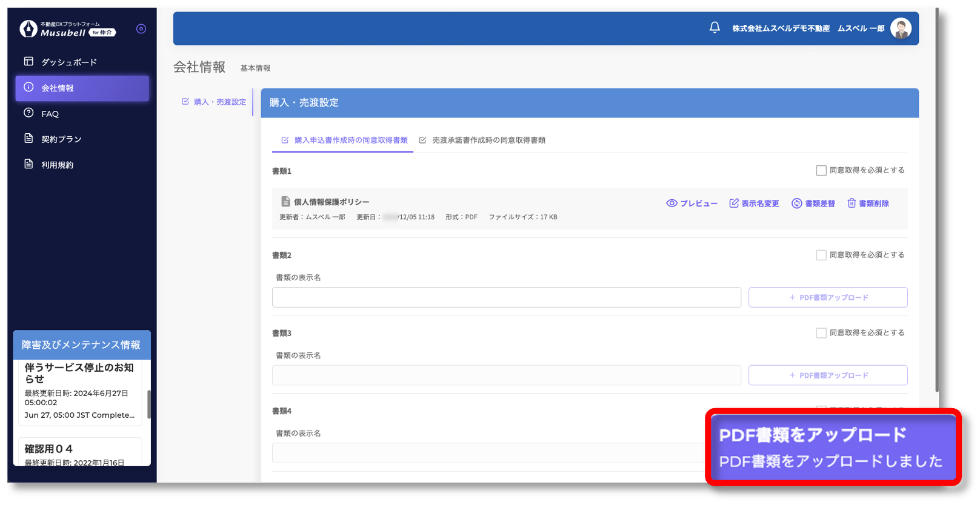980x505 pixels.
Task: Check 同意取得を必須とする for 書類1
Action: point(821,171)
